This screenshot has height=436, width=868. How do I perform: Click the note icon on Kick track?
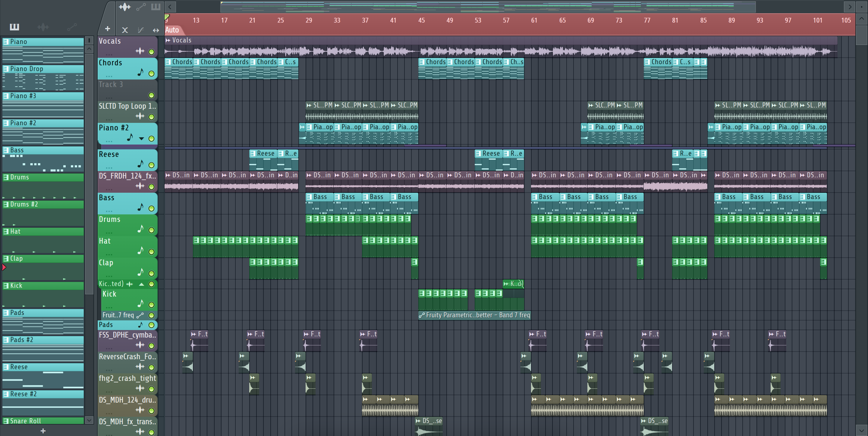click(x=140, y=304)
